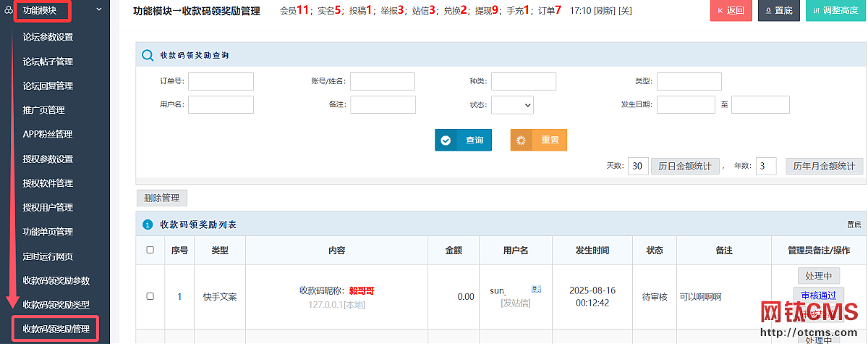Click the 历日金额统计 button
Screen dimensions: 868x344
coord(684,166)
